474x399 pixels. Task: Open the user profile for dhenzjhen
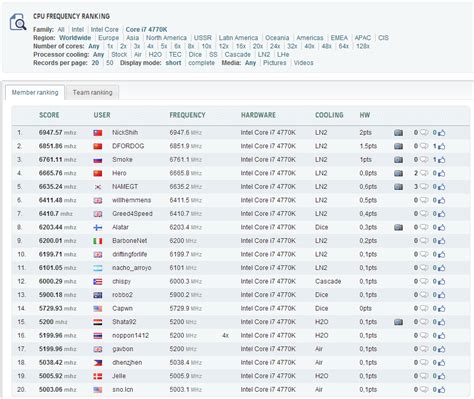coord(127,362)
